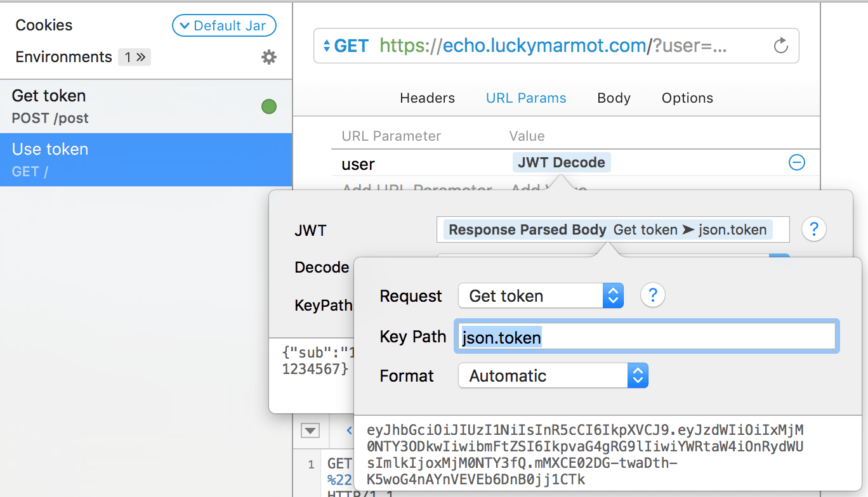868x497 pixels.
Task: Switch to the Options tab
Action: point(687,98)
